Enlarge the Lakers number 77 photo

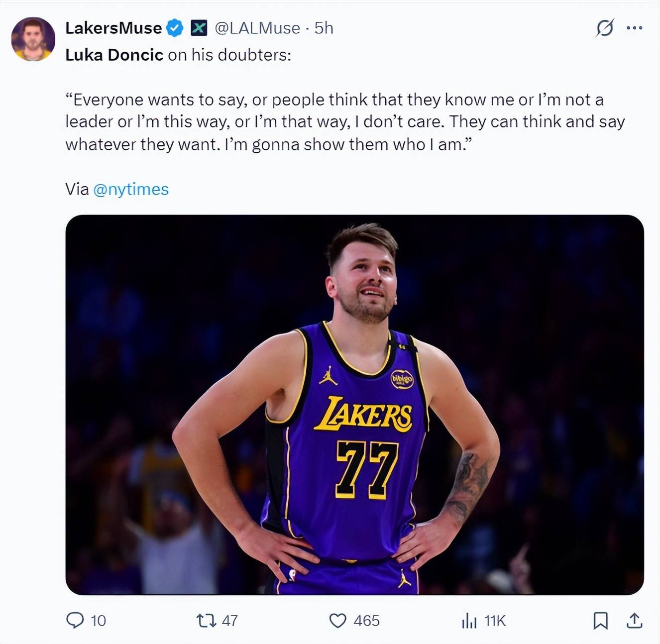pyautogui.click(x=354, y=404)
